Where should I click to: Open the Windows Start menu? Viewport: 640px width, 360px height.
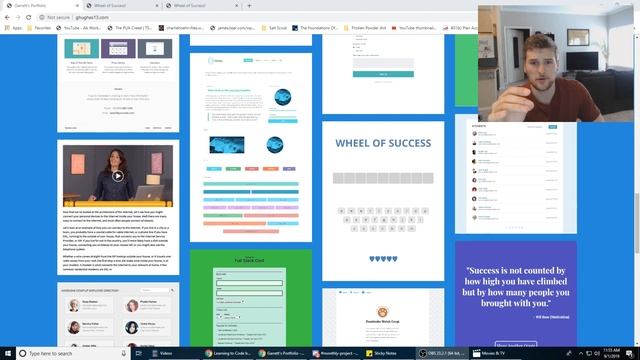8,353
